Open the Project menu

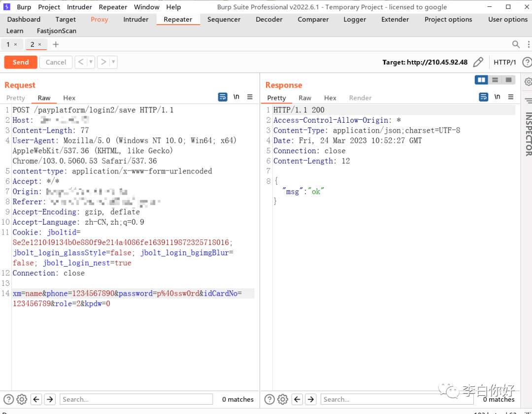pyautogui.click(x=49, y=7)
